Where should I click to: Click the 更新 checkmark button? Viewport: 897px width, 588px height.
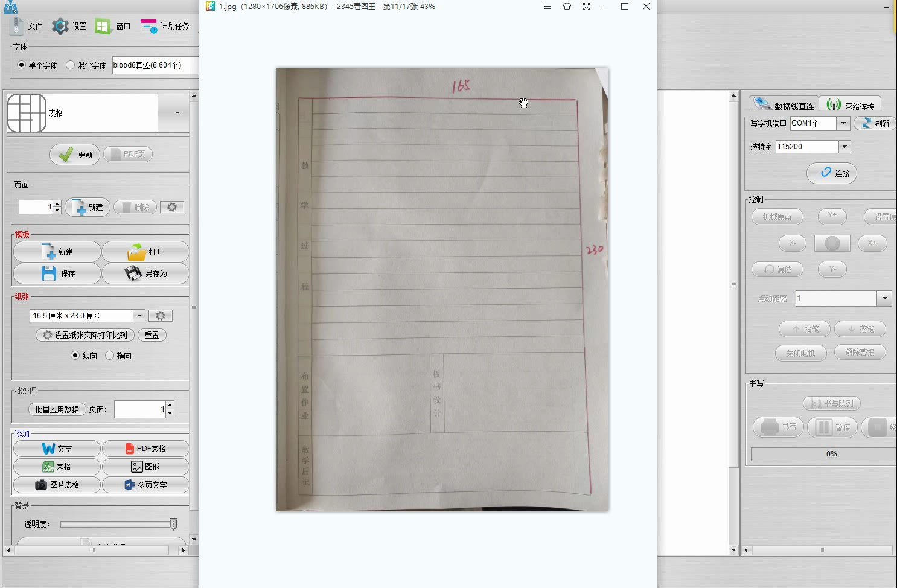[75, 155]
